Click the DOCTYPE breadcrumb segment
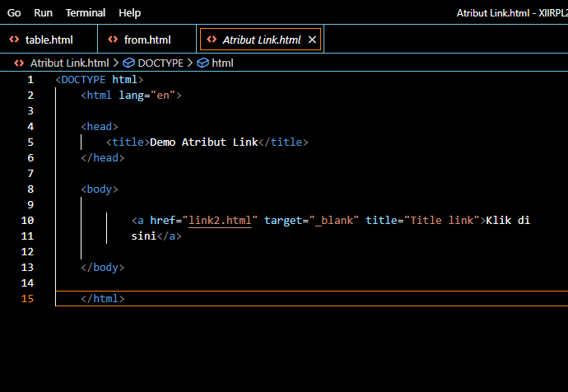The width and height of the screenshot is (568, 392). [x=161, y=63]
